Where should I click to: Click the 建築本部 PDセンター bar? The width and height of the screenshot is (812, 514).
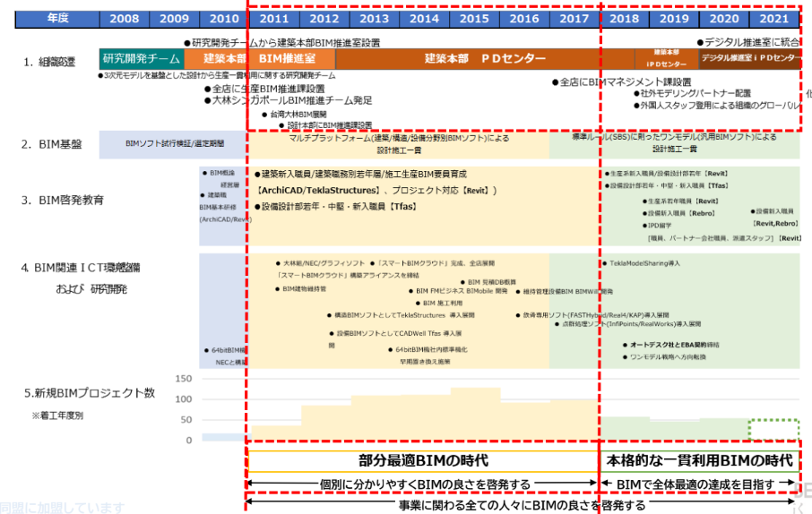[485, 59]
